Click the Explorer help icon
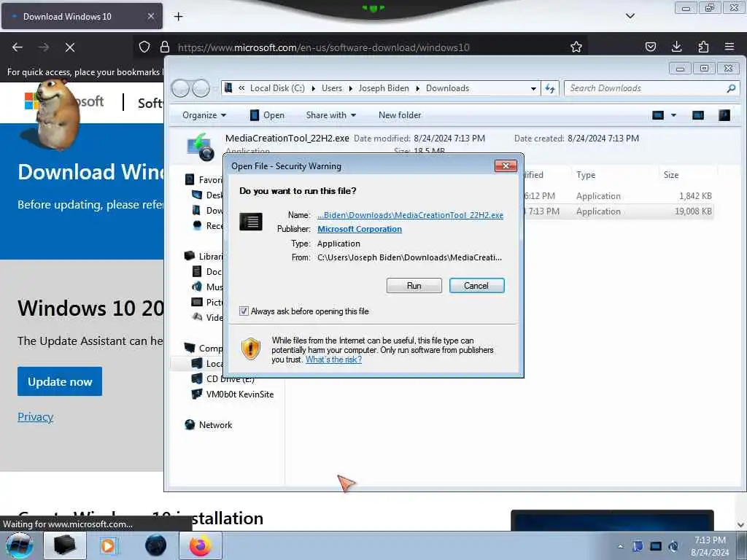 [x=724, y=115]
